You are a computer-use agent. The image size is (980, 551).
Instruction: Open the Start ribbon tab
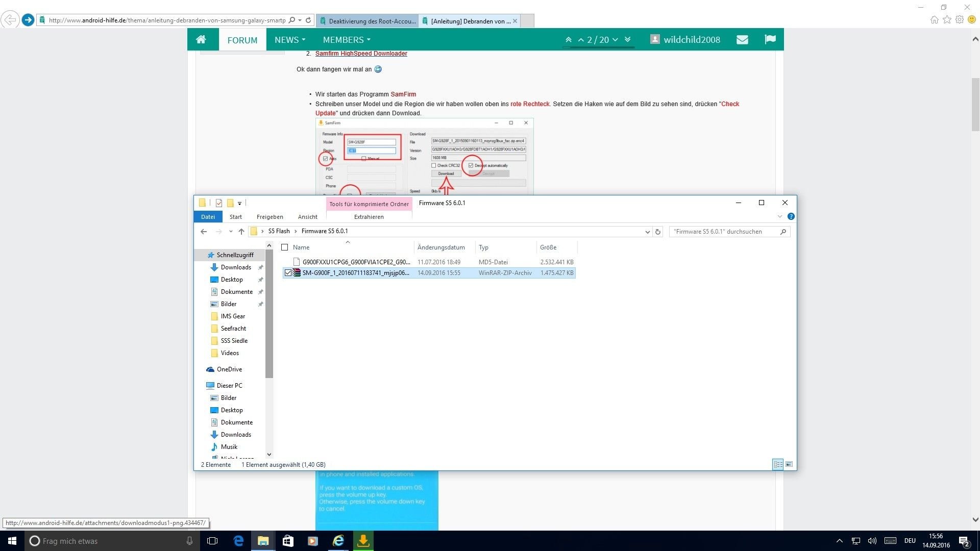236,217
